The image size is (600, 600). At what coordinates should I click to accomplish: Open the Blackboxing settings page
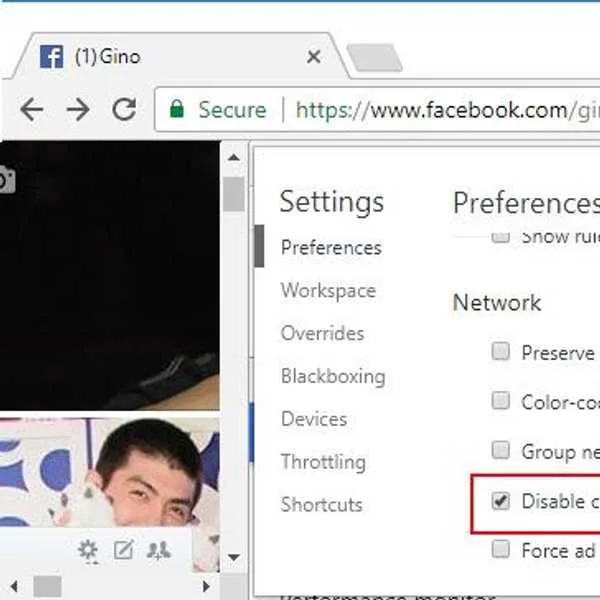coord(333,376)
